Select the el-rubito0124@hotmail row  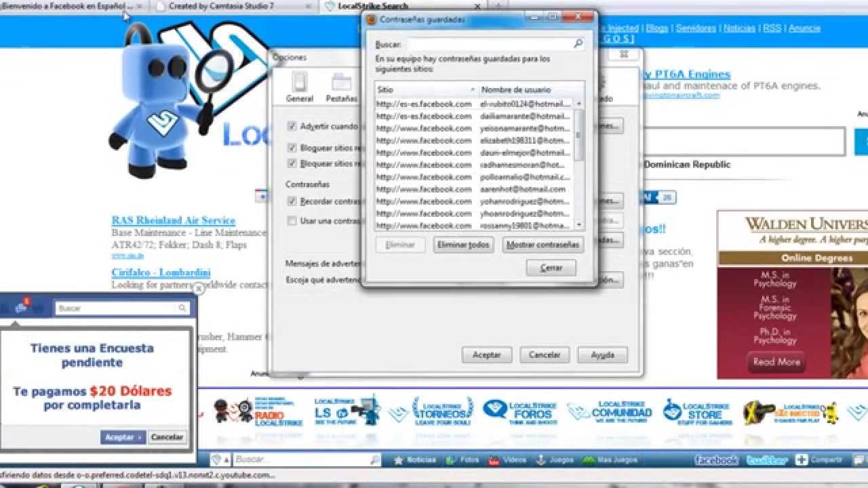click(474, 104)
